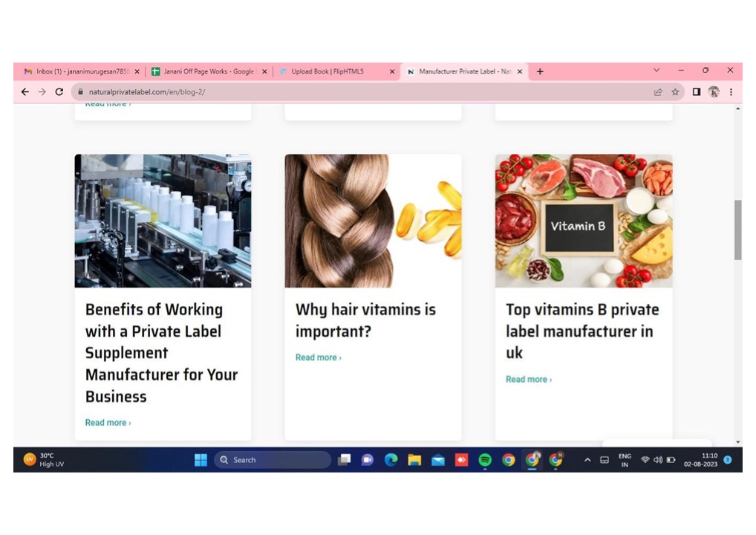Open Chrome's three-dot menu
The image size is (756, 535).
point(731,91)
